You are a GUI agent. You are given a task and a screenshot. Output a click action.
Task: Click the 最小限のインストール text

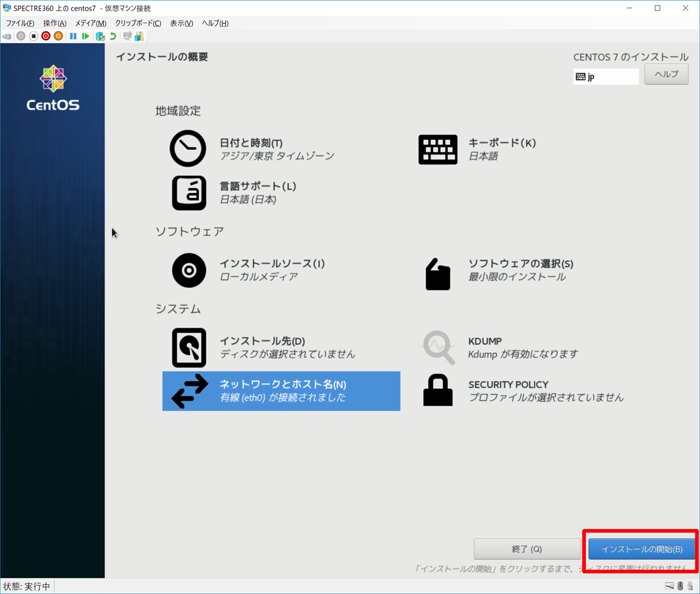click(517, 277)
